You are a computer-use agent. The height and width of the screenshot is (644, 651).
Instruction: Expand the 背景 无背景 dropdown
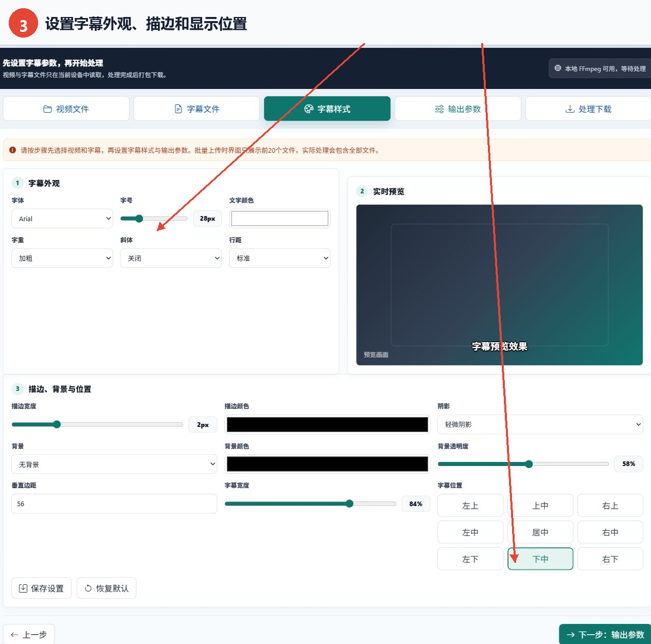[x=114, y=464]
